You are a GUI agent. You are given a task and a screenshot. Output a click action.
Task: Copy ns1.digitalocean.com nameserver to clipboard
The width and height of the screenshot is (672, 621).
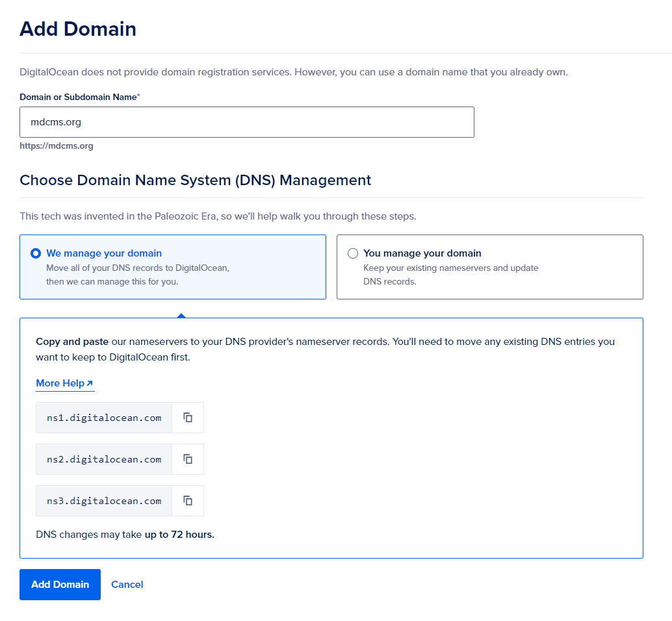188,418
